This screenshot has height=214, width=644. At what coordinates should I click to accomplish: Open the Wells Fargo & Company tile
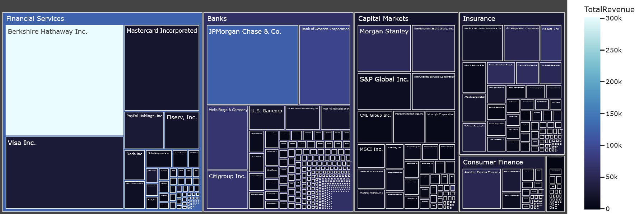click(x=227, y=138)
